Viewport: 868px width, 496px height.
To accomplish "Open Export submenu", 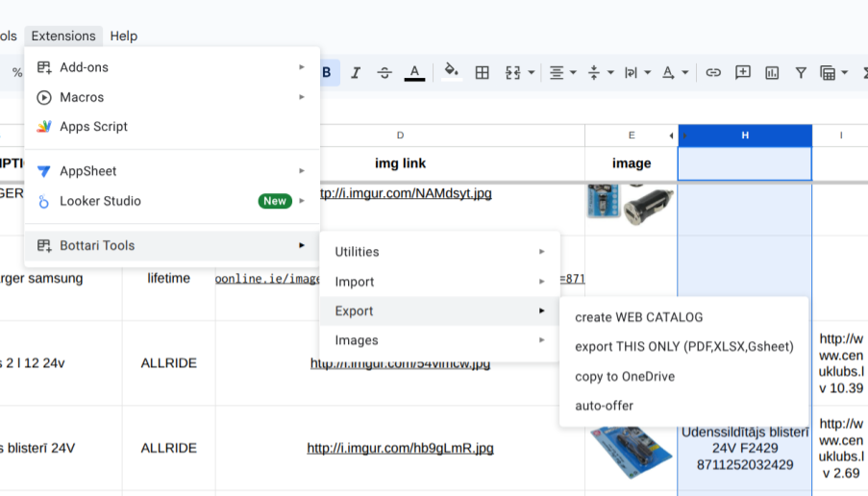I will pyautogui.click(x=439, y=311).
